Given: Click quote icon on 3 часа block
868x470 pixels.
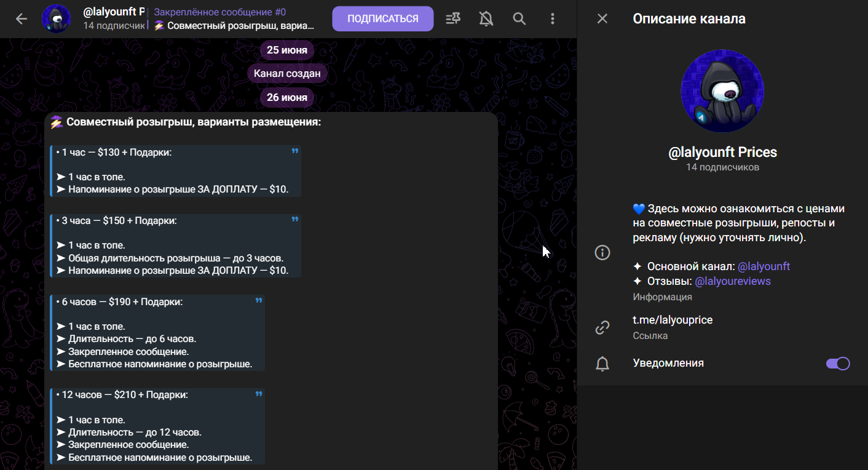Looking at the screenshot, I should tap(294, 220).
